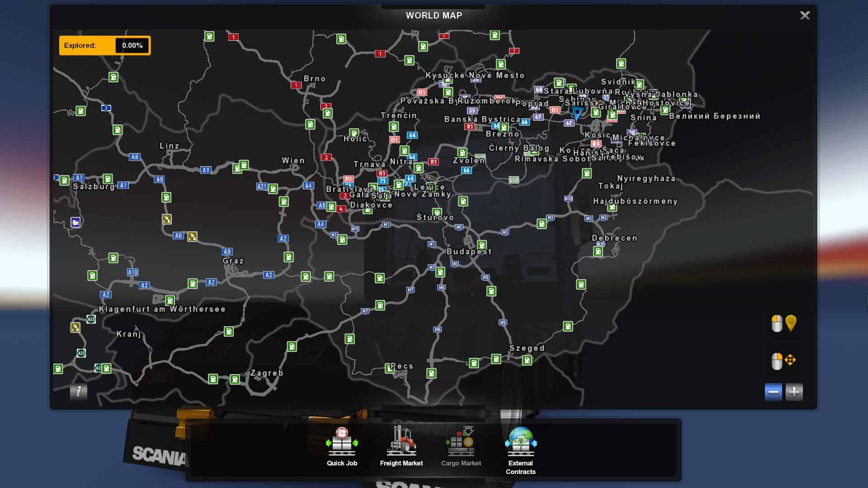Open the Quick Job icon
The image size is (868, 488).
[x=342, y=441]
